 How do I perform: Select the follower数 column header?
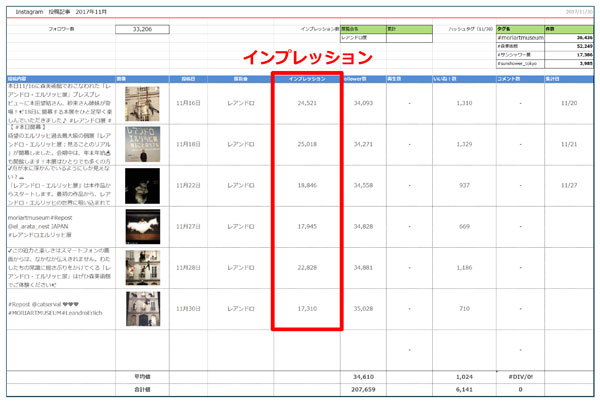tap(363, 77)
